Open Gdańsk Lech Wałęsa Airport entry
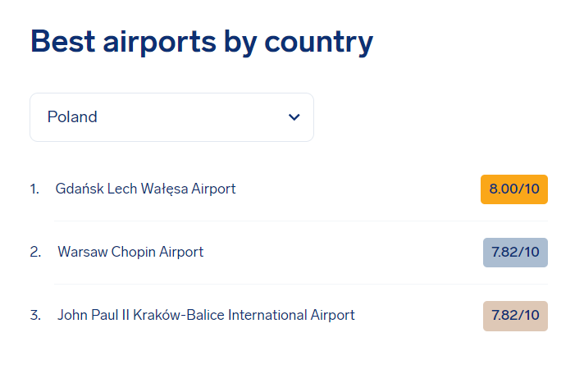The height and width of the screenshot is (392, 584). click(145, 189)
